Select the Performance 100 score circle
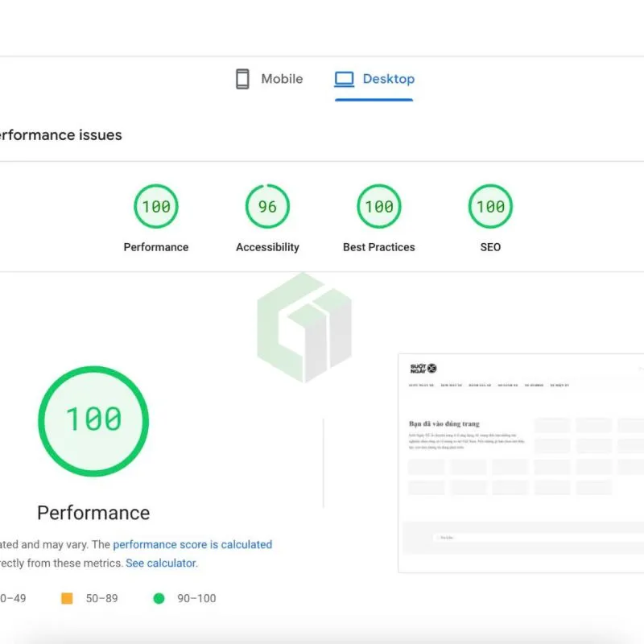The width and height of the screenshot is (644, 644). point(155,206)
